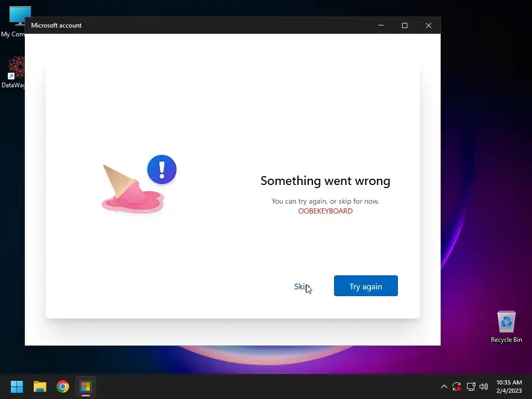Click the OOBEKEYBOARD error code text
Screen dimensions: 532x399
click(325, 211)
